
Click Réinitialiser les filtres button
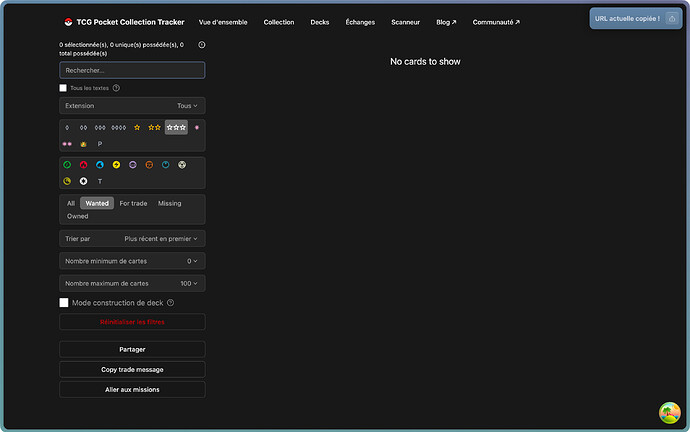click(x=132, y=322)
